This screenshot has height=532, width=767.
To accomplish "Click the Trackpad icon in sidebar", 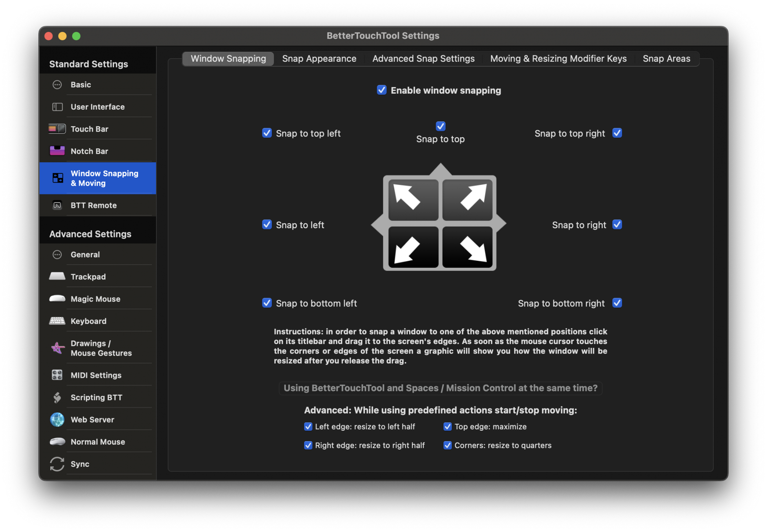I will click(57, 276).
